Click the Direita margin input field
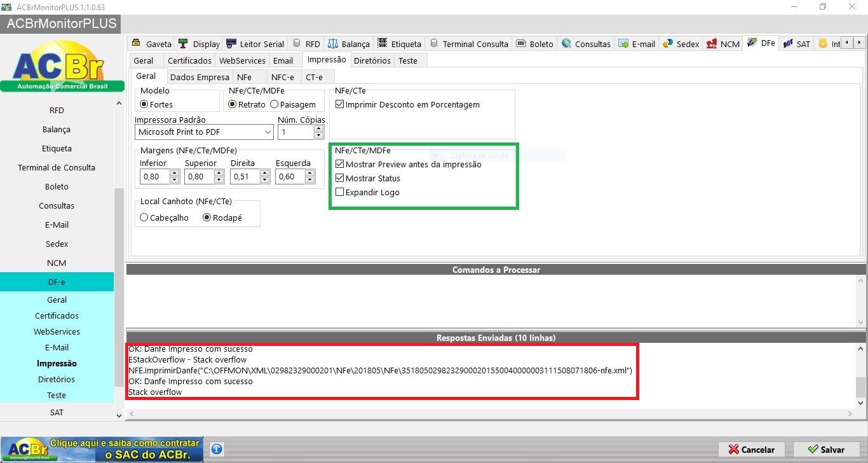The width and height of the screenshot is (868, 463). 245,177
